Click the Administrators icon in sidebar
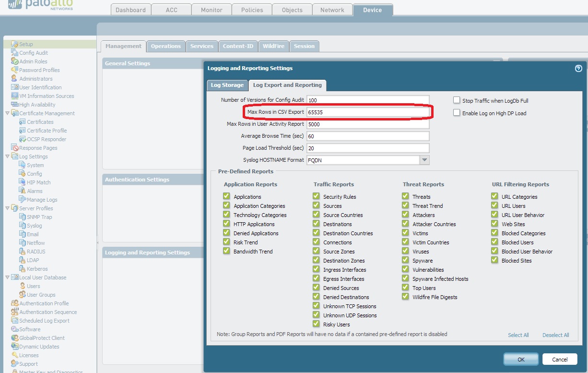 (x=15, y=79)
